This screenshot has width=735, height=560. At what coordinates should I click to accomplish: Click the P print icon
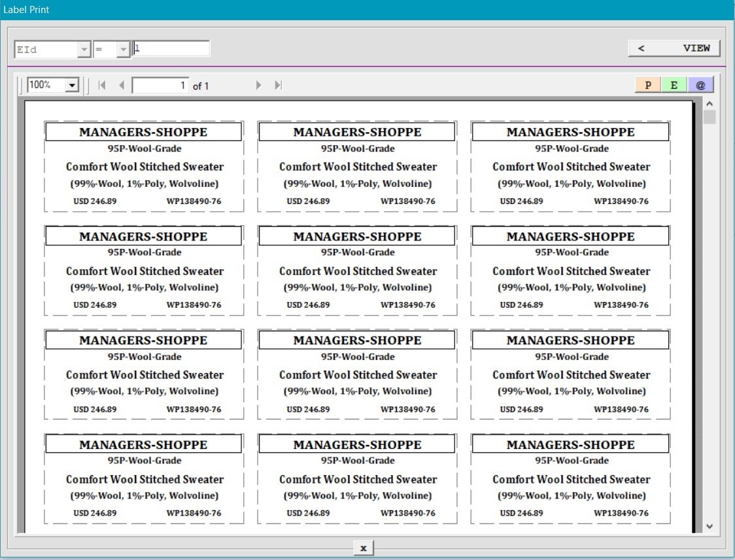[647, 84]
